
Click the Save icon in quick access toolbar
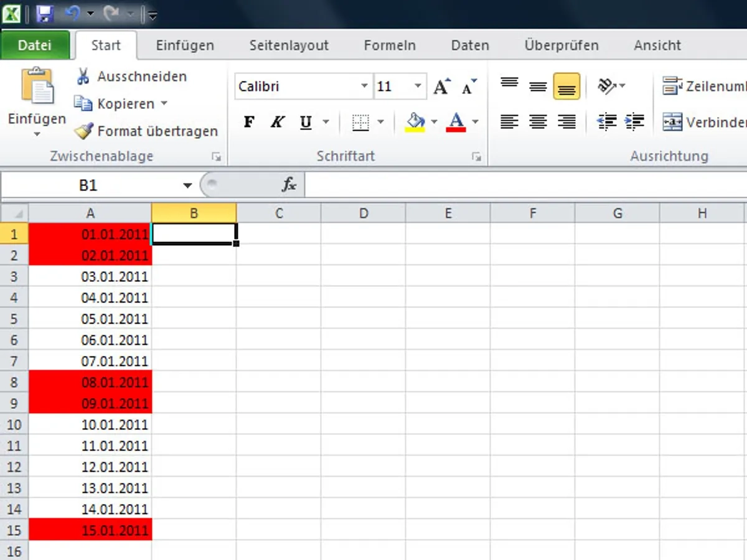point(44,14)
